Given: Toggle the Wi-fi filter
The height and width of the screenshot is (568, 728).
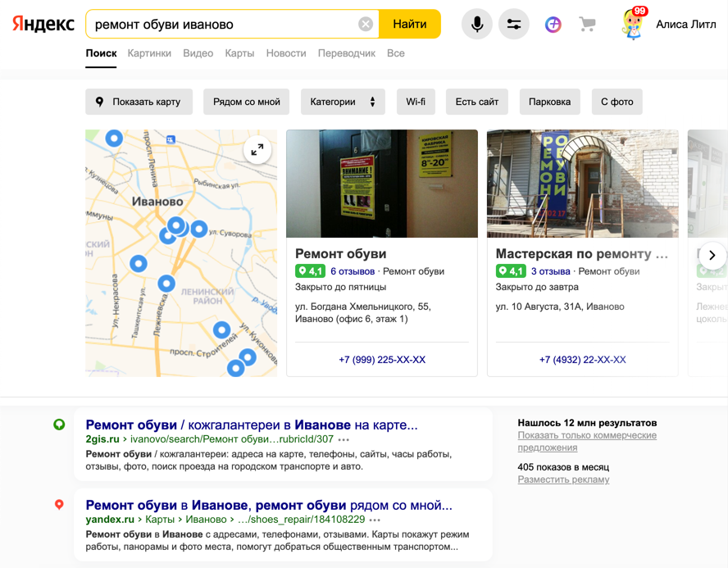Looking at the screenshot, I should [416, 102].
